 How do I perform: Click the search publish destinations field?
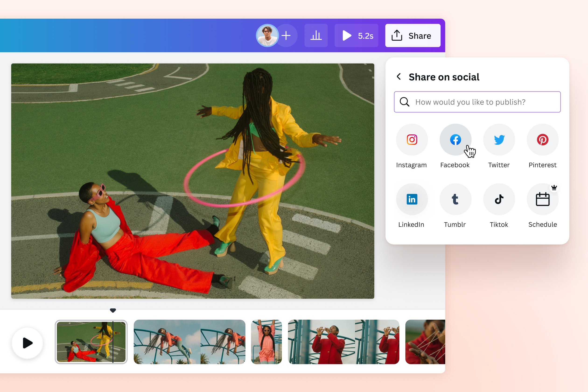(x=477, y=102)
